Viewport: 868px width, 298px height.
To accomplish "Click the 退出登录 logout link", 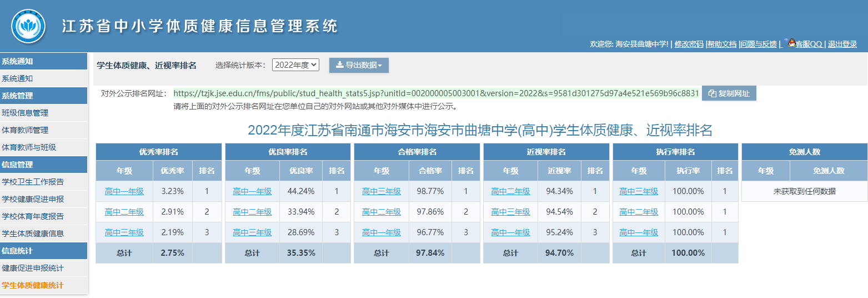I will 842,44.
